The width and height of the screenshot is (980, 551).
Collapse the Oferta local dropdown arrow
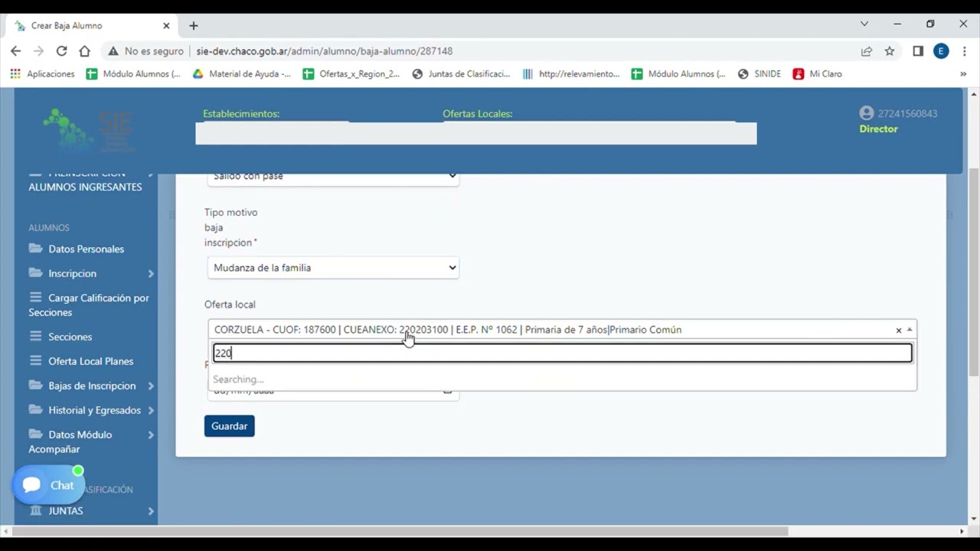pos(910,330)
